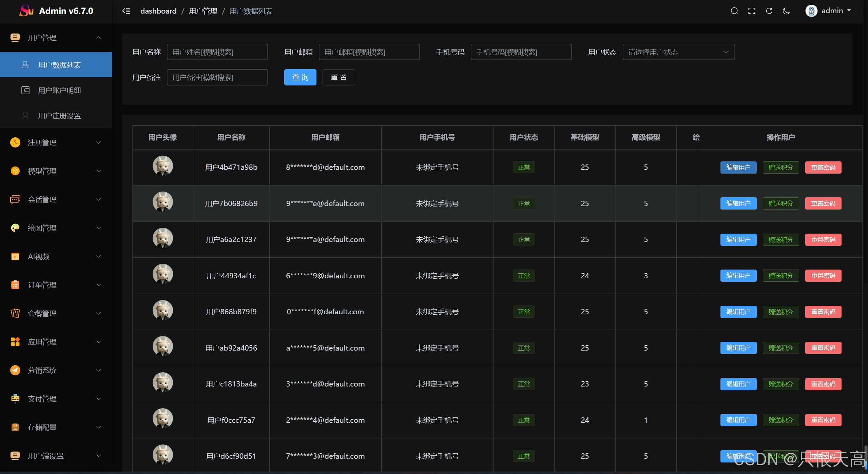This screenshot has height=474, width=868.
Task: Open 用户账户明细 menu item
Action: tap(59, 90)
